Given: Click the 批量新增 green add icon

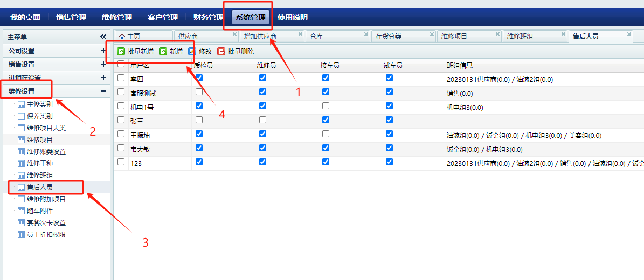Looking at the screenshot, I should coord(121,52).
